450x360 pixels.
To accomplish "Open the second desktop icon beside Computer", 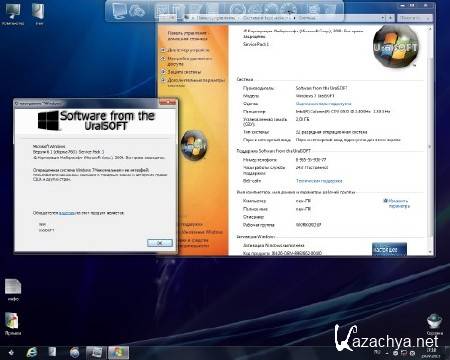I will (x=39, y=15).
